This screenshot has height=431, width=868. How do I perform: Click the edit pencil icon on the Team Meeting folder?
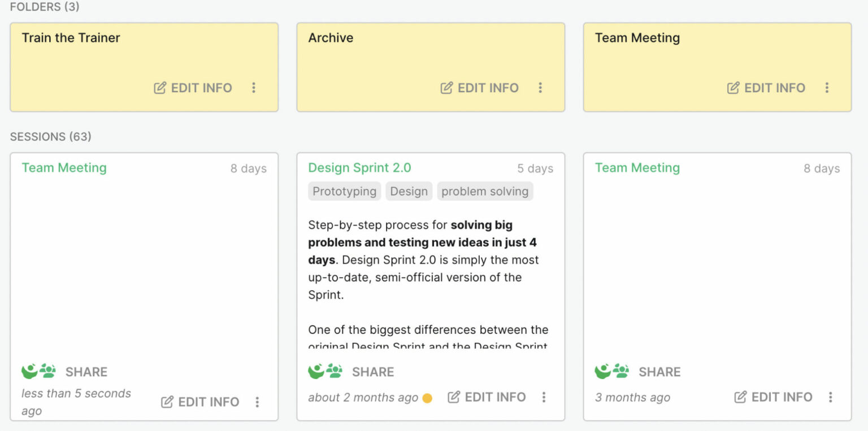click(x=733, y=88)
